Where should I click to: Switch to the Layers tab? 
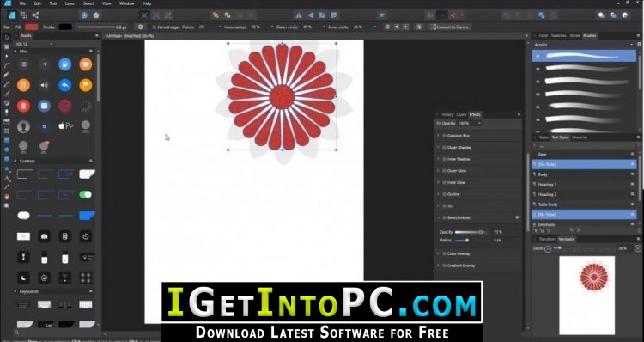(x=461, y=114)
